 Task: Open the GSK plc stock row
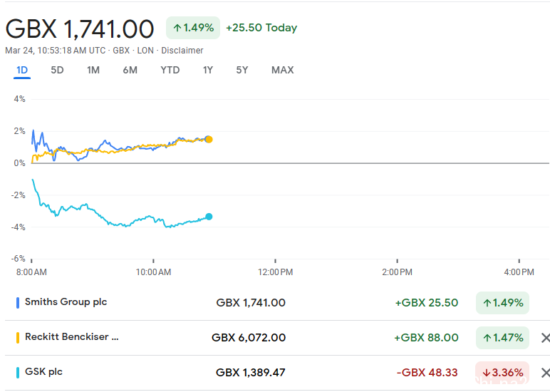click(277, 372)
